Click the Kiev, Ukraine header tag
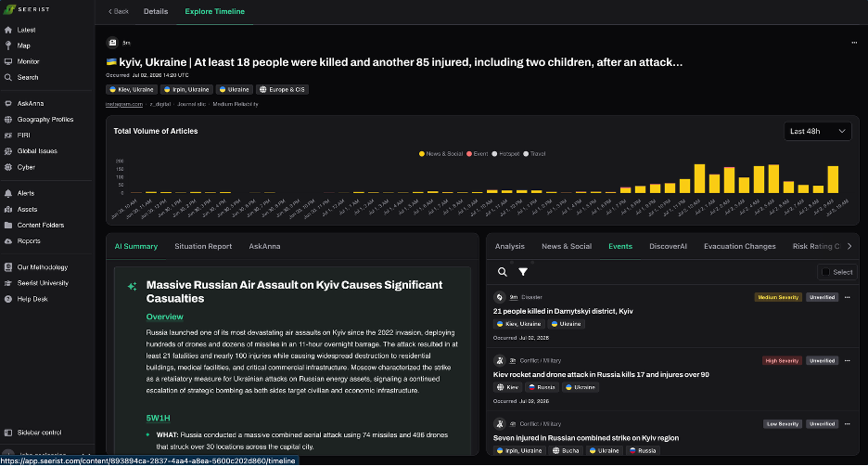 tap(132, 90)
